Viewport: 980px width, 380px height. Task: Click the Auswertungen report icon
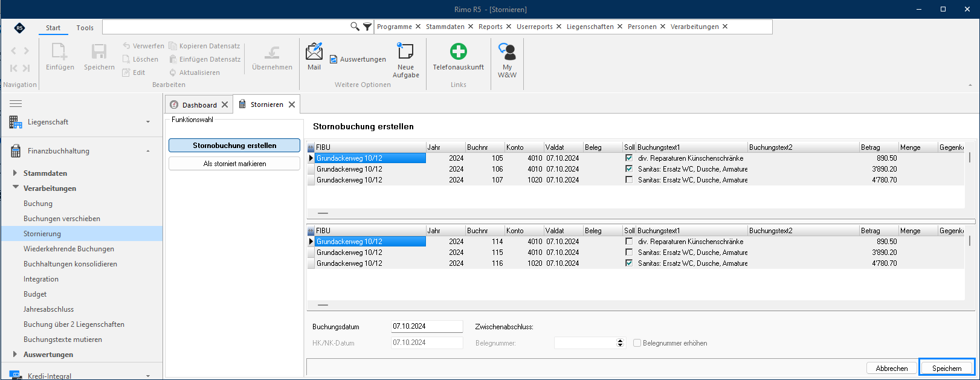pyautogui.click(x=334, y=59)
